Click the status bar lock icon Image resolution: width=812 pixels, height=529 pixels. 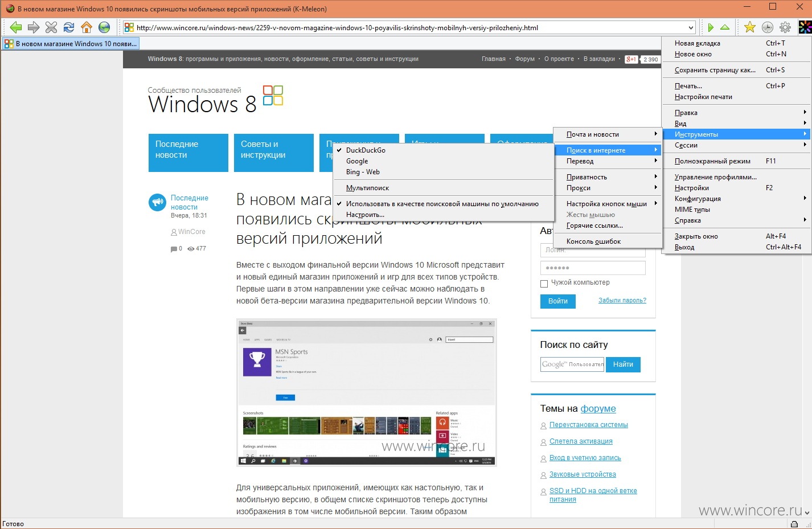(x=794, y=524)
